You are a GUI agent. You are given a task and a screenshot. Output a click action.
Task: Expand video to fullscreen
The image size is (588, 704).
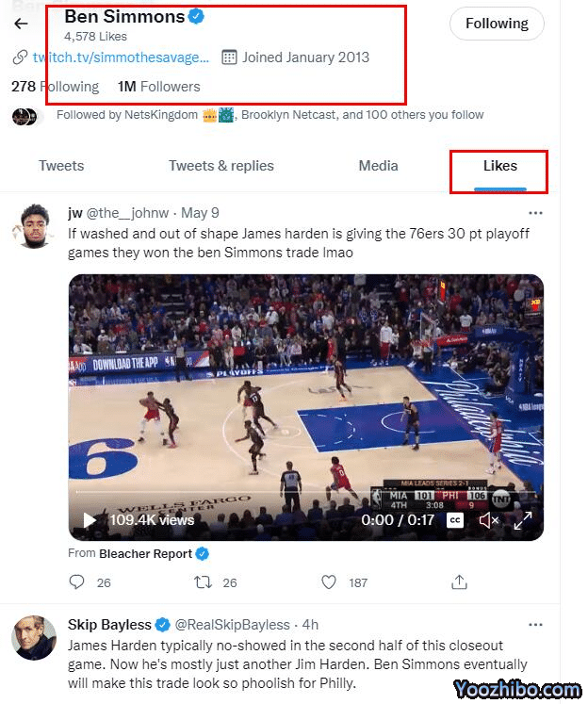point(523,520)
